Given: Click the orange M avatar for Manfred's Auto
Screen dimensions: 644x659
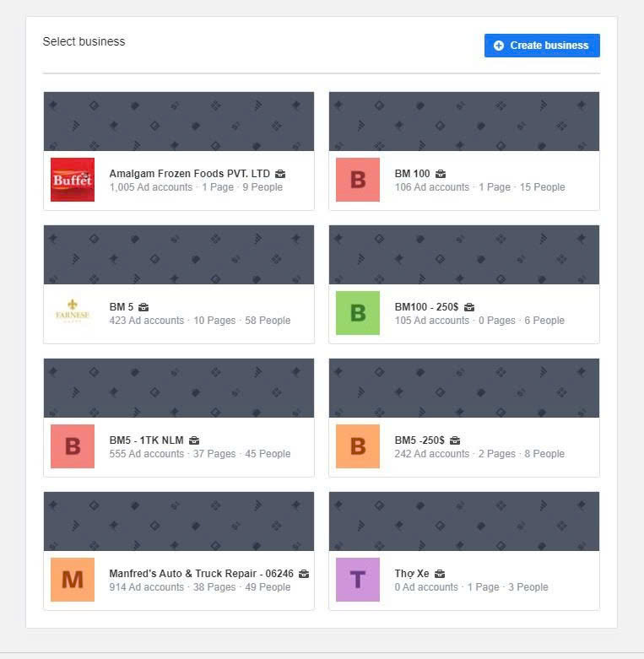Looking at the screenshot, I should pos(73,579).
